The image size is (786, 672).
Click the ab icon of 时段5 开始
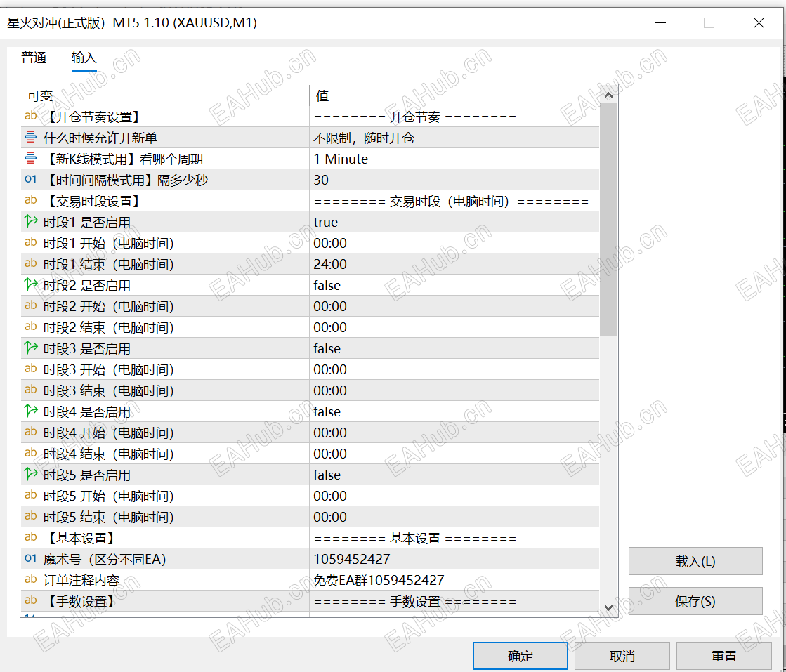(x=31, y=495)
